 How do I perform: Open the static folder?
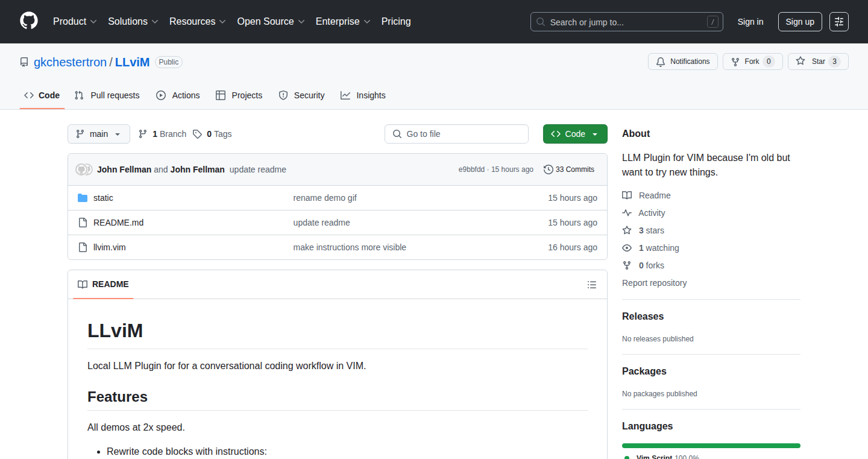pyautogui.click(x=103, y=198)
